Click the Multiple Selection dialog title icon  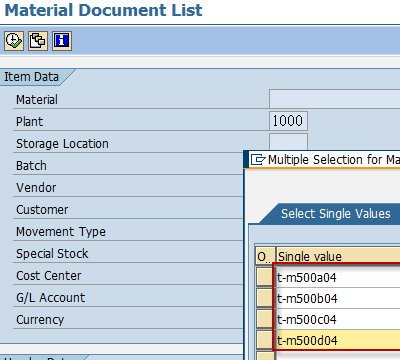258,160
